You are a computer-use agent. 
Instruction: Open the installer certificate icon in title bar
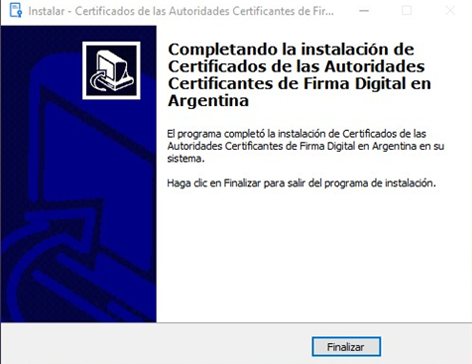click(16, 10)
